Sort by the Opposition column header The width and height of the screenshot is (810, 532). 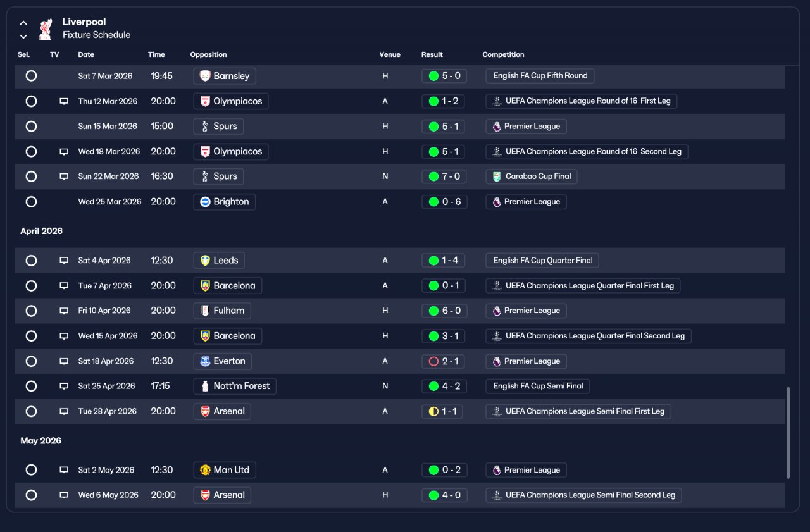click(x=208, y=54)
